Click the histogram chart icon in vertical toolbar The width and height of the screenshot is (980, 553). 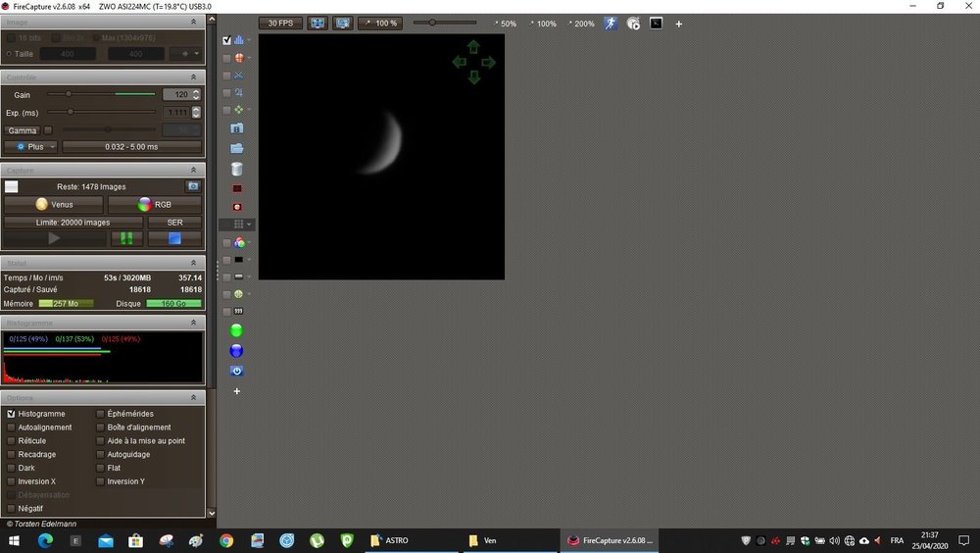(239, 40)
